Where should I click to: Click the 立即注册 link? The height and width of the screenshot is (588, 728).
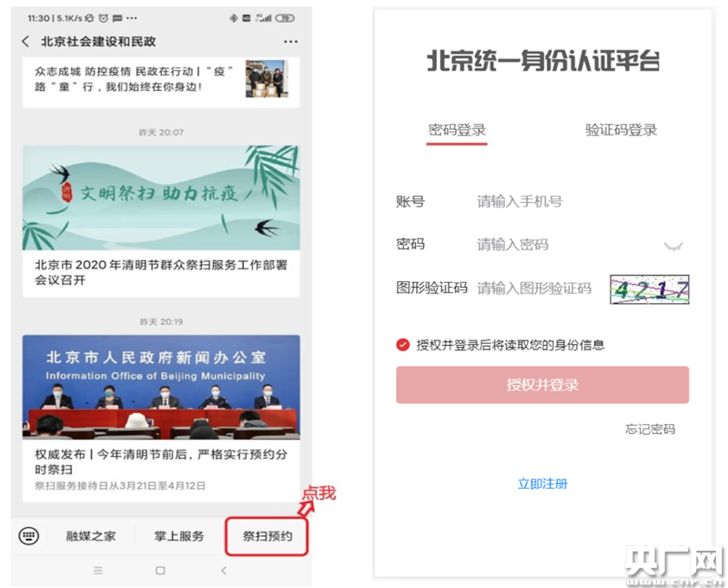point(542,484)
